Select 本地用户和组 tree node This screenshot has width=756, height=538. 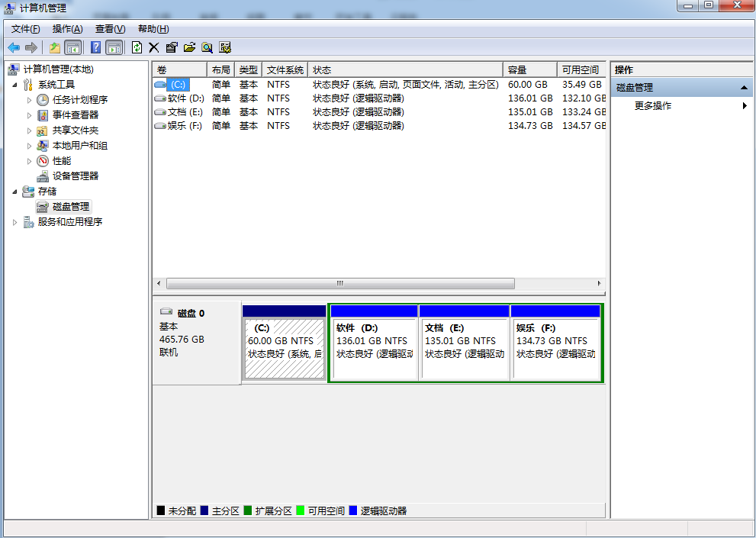click(x=79, y=145)
